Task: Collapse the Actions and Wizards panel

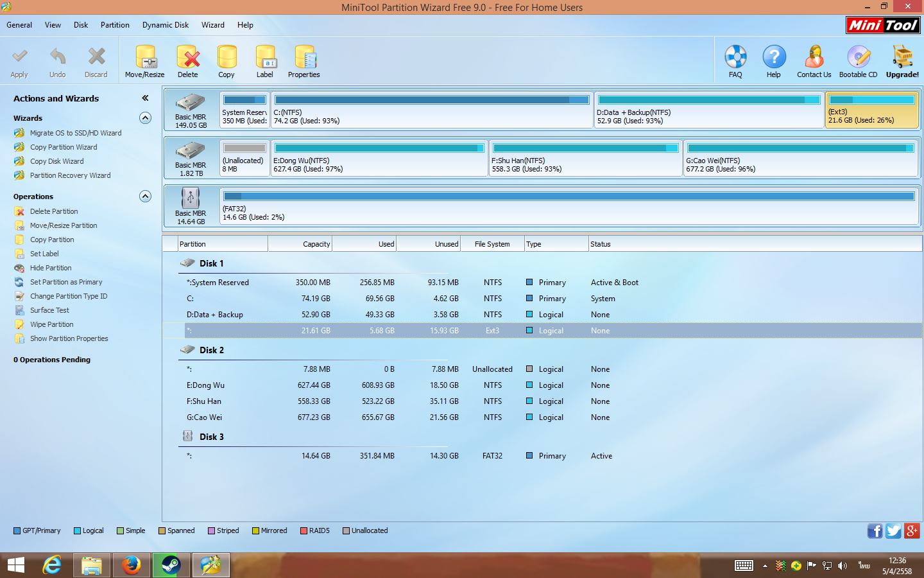Action: coord(145,98)
